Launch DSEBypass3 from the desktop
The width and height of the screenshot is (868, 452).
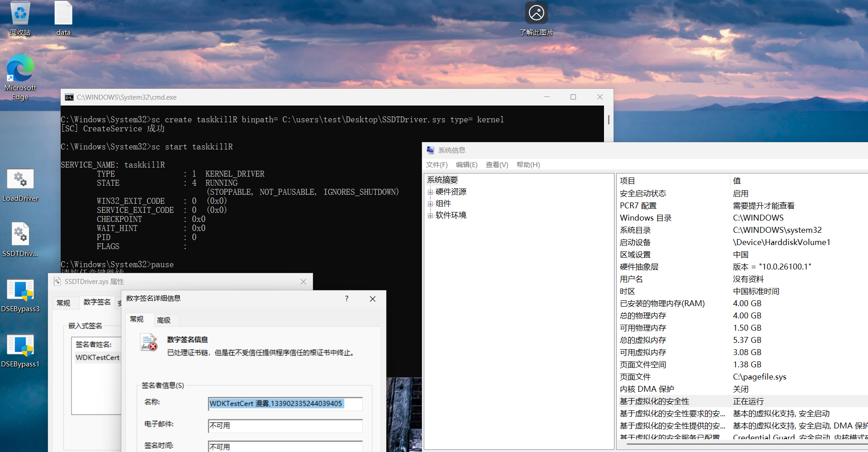[x=21, y=289]
